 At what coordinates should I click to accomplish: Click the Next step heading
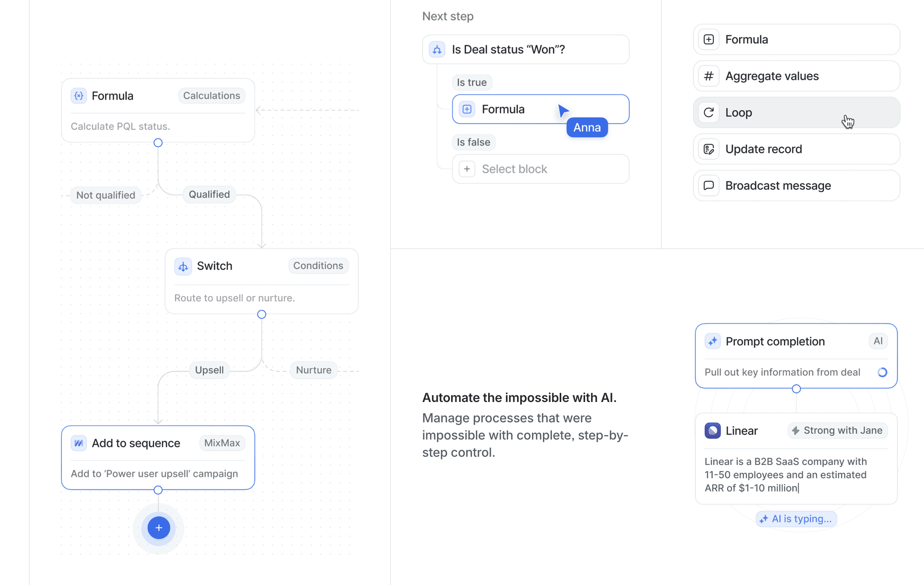pos(448,16)
